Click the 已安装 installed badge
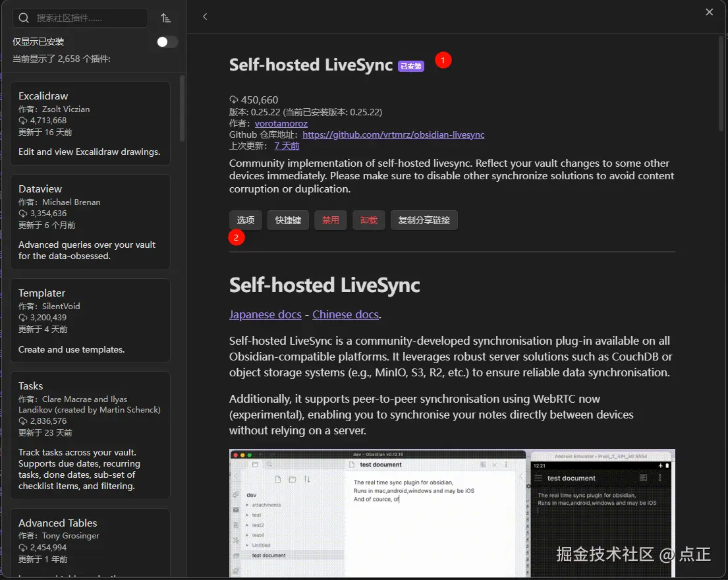The width and height of the screenshot is (728, 580). click(411, 67)
